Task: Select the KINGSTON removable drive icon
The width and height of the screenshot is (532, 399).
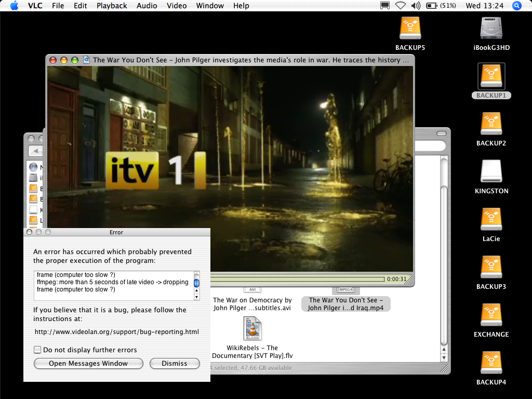Action: click(x=491, y=172)
